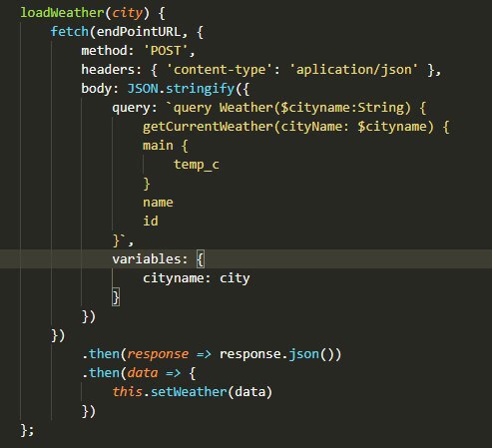
Task: Click the 'setWeather' method name
Action: (x=189, y=392)
